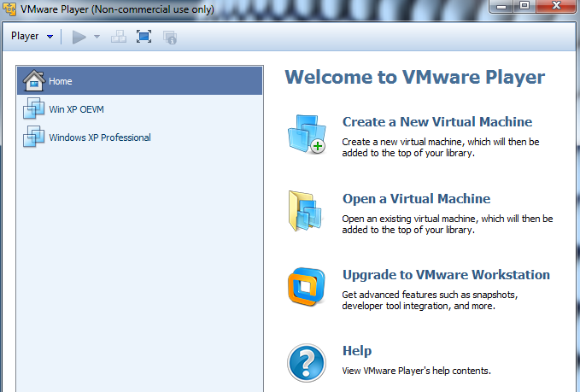Expand the power options arrow beside Play

click(97, 37)
